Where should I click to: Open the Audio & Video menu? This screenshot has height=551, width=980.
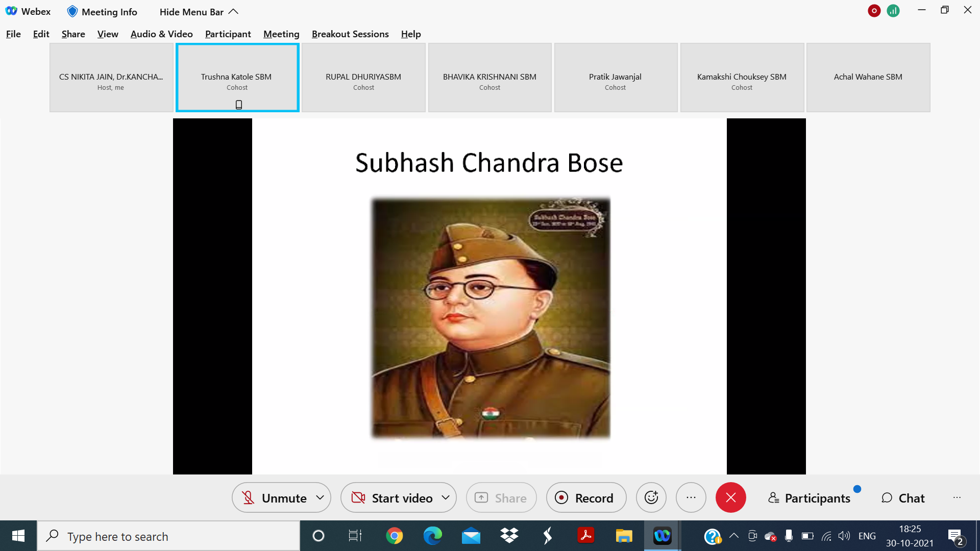click(x=161, y=34)
